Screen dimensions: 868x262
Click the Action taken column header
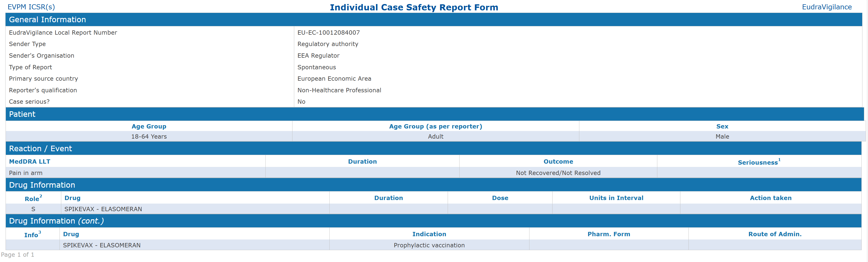(x=771, y=198)
